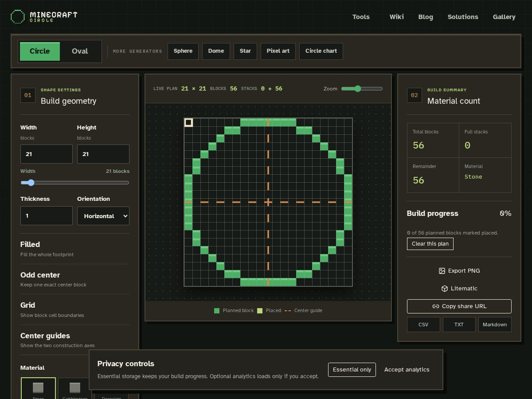This screenshot has width=532, height=399.
Task: Open the Circle chart generator
Action: tap(321, 51)
